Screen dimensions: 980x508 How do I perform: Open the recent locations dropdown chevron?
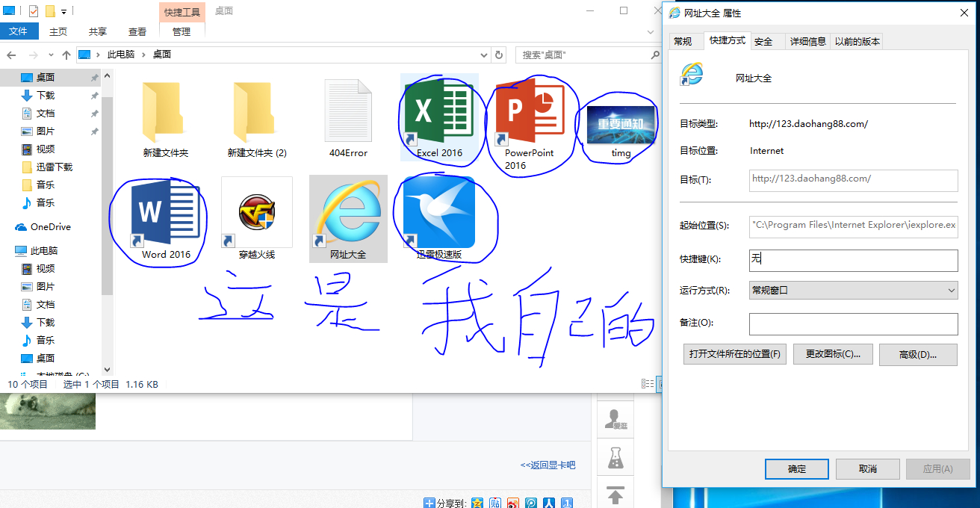coord(50,55)
